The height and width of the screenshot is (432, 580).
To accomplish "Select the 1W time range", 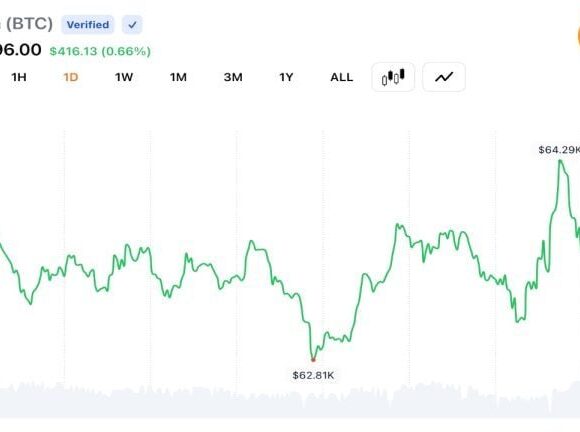I will 124,77.
